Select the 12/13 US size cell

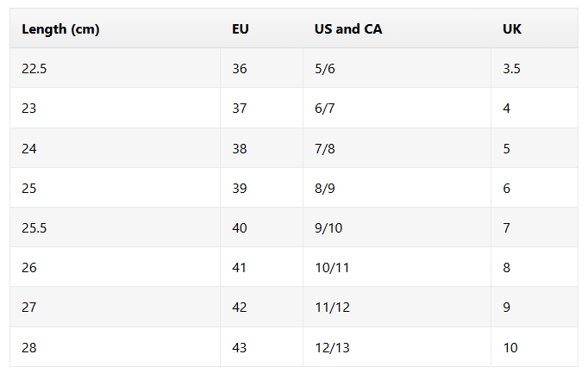(397, 347)
